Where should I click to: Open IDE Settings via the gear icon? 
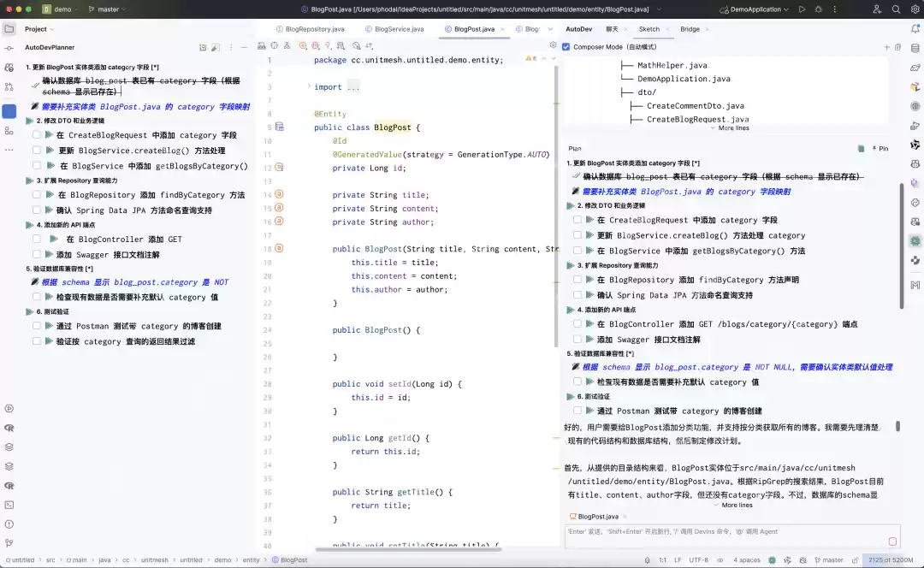click(915, 9)
